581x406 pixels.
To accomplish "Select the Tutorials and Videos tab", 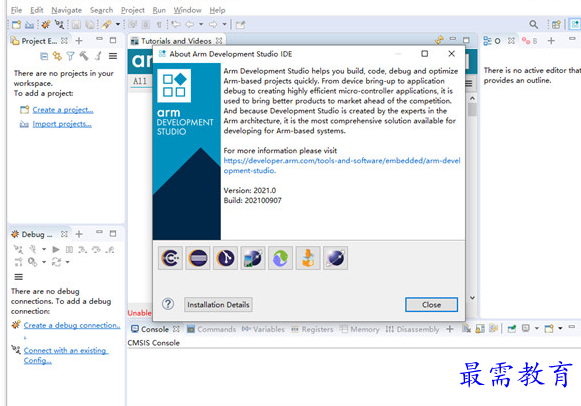I will click(x=176, y=41).
